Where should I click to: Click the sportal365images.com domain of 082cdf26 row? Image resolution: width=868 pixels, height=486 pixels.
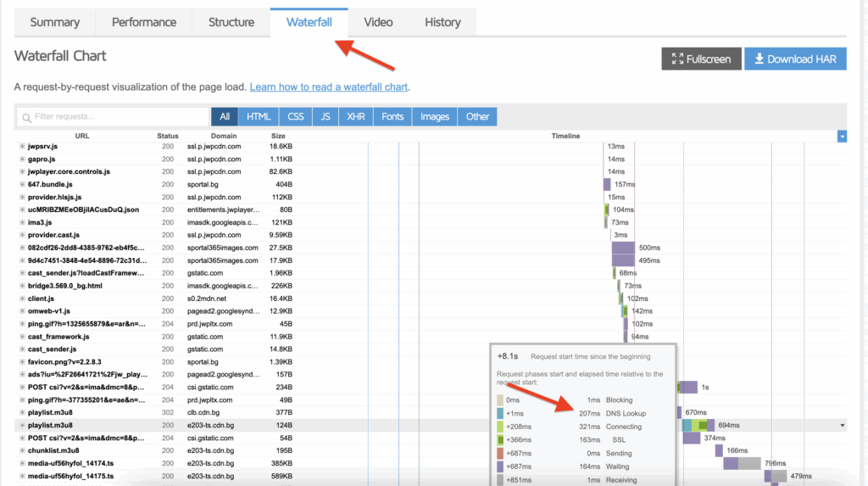pos(223,248)
